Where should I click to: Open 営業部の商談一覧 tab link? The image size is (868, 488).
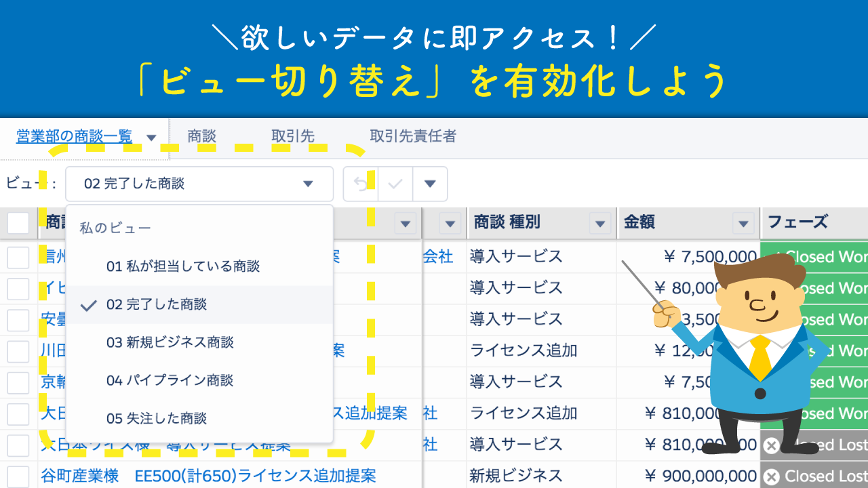(74, 136)
